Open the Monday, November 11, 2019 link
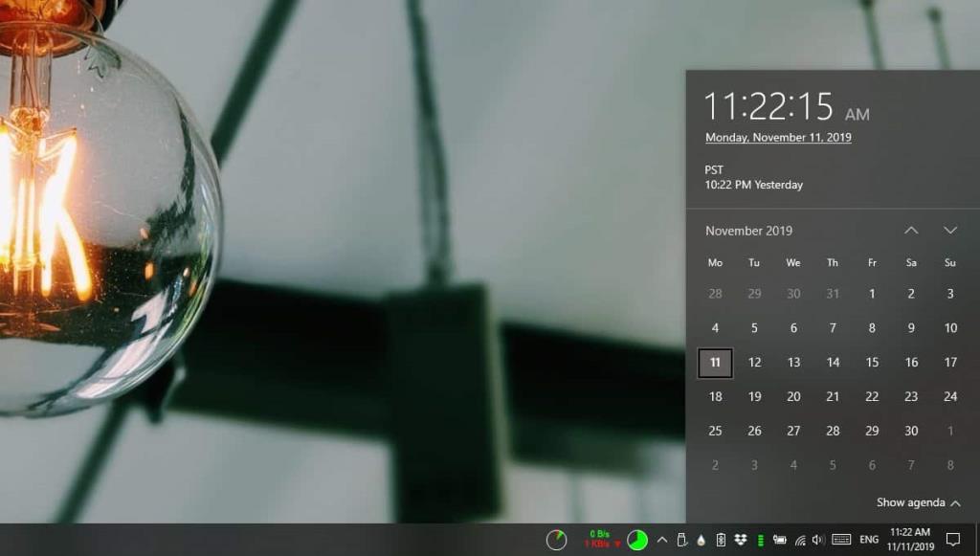Image resolution: width=980 pixels, height=556 pixels. tap(777, 137)
